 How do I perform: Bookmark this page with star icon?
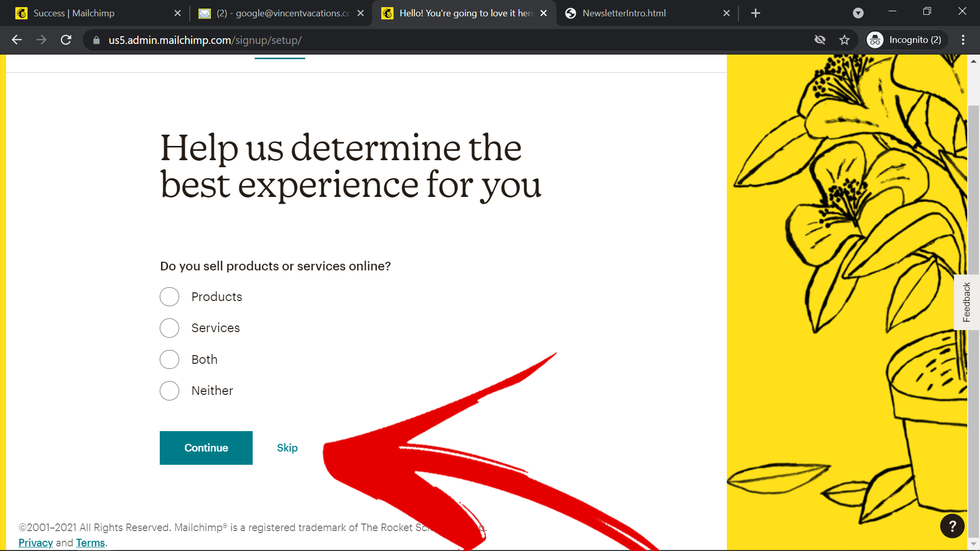[x=845, y=40]
